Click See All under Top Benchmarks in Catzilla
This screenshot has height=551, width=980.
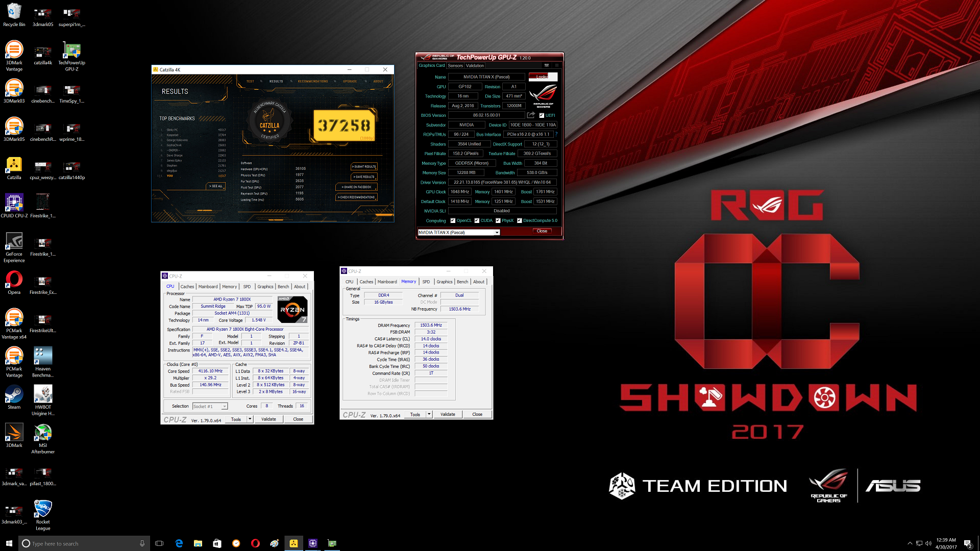click(x=216, y=186)
